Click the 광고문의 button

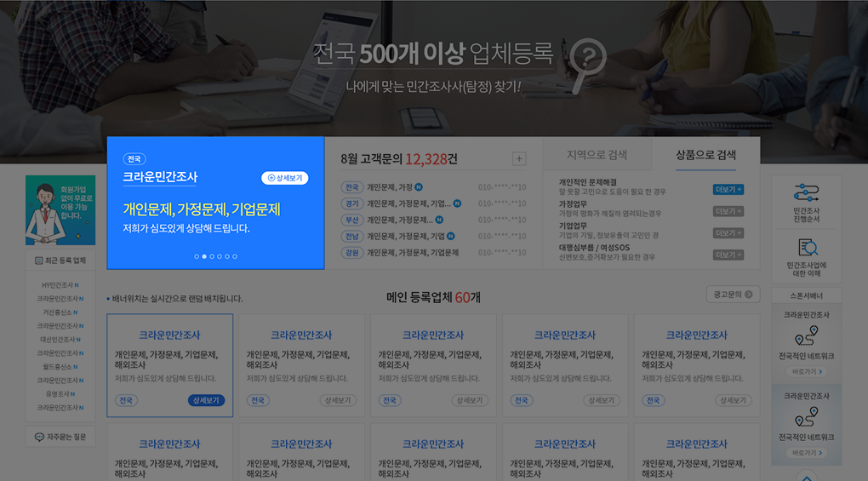pos(733,295)
